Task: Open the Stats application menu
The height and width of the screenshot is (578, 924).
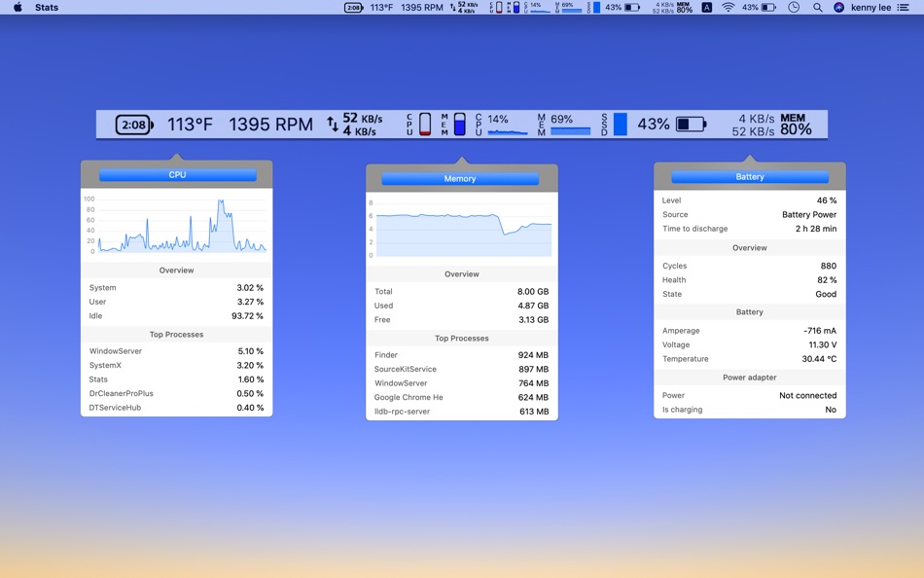Action: click(47, 7)
